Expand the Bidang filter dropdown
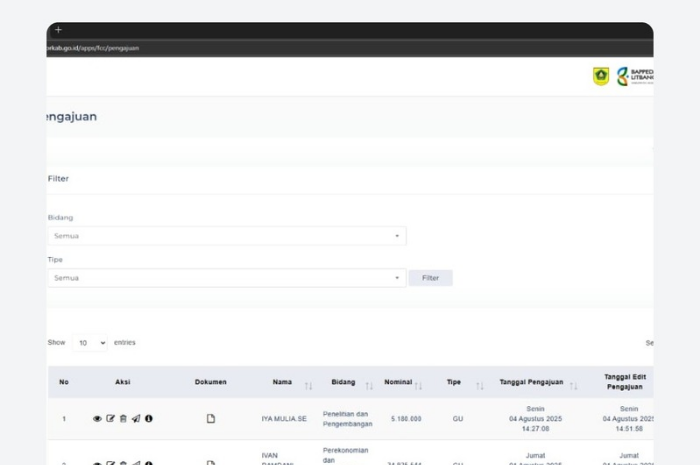700x465 pixels. (x=227, y=236)
